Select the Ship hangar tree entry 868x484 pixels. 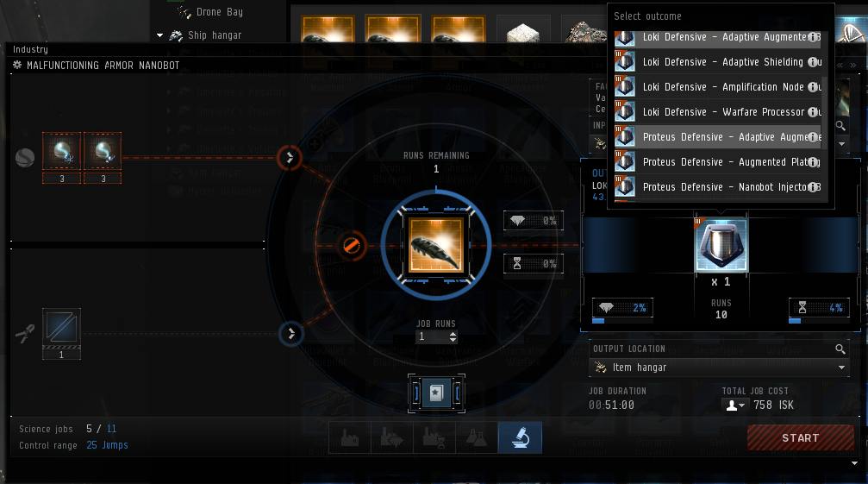point(215,35)
